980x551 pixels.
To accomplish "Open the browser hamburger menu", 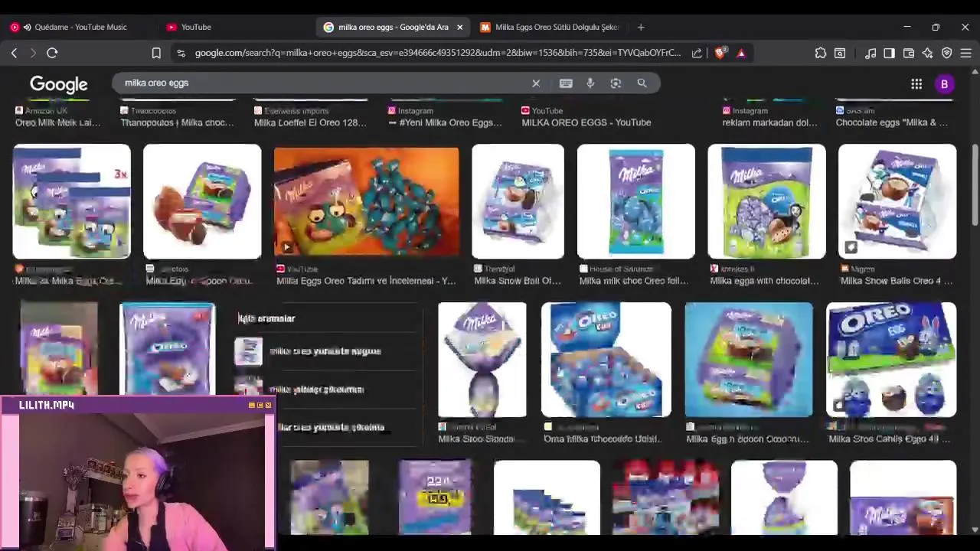I will [x=966, y=53].
